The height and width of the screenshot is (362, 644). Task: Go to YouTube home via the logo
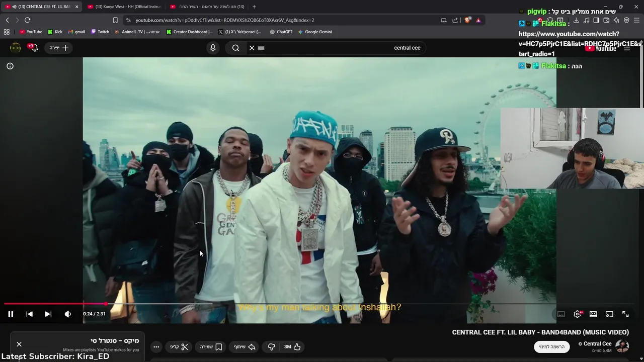click(x=601, y=48)
